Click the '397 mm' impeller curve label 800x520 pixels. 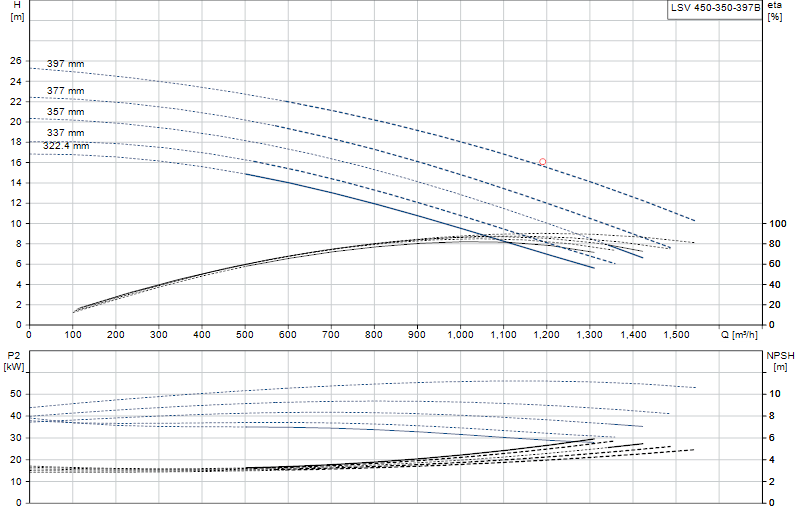click(x=66, y=64)
